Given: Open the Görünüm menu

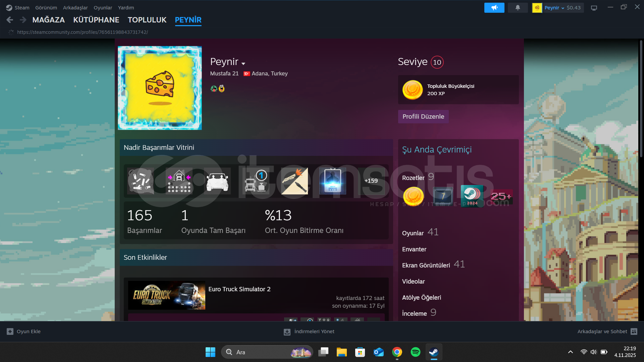Looking at the screenshot, I should (x=46, y=8).
